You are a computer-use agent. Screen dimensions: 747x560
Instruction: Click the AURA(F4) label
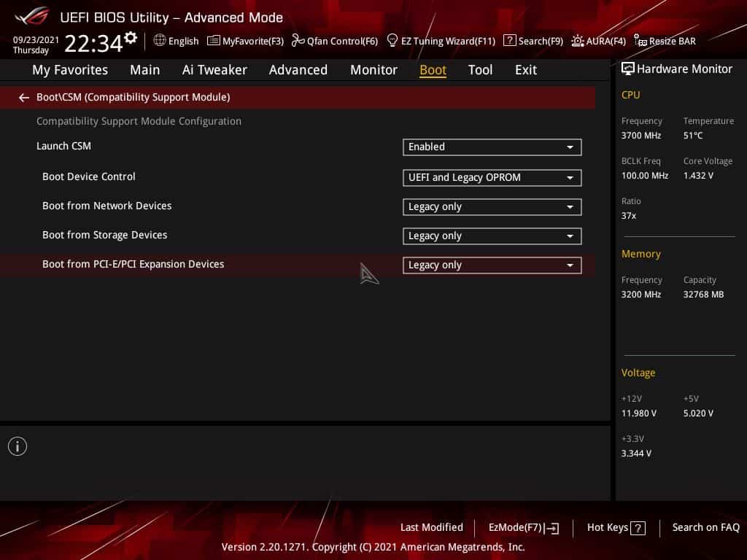(x=605, y=42)
